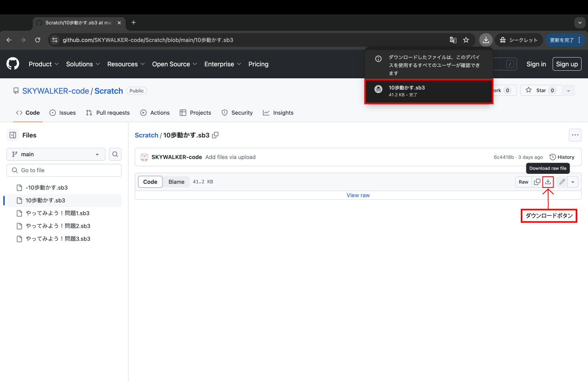588x382 pixels.
Task: Open star lists dropdown arrow
Action: (568, 90)
